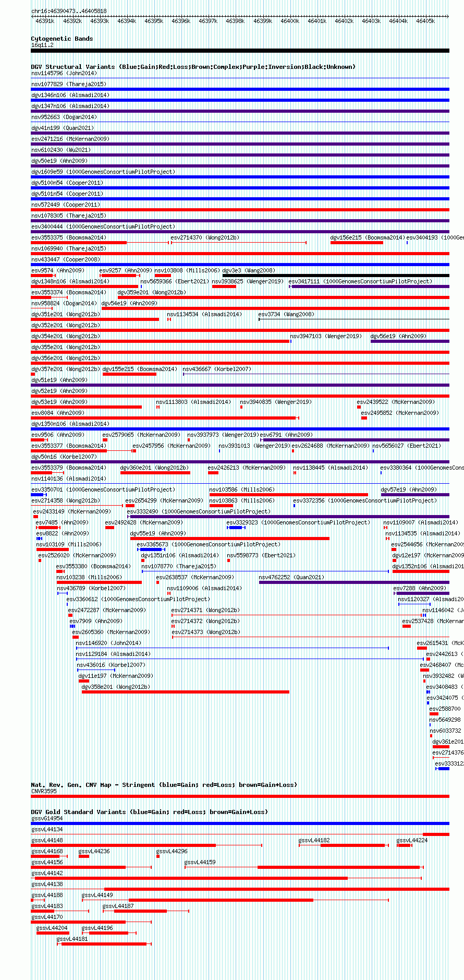Select variant nsv103808 (Mills2006)
464x980 pixels.
click(x=187, y=270)
